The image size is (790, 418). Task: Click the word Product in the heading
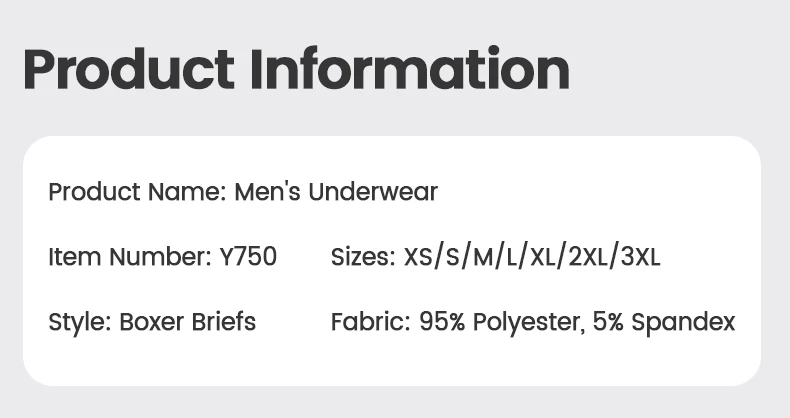coord(128,69)
